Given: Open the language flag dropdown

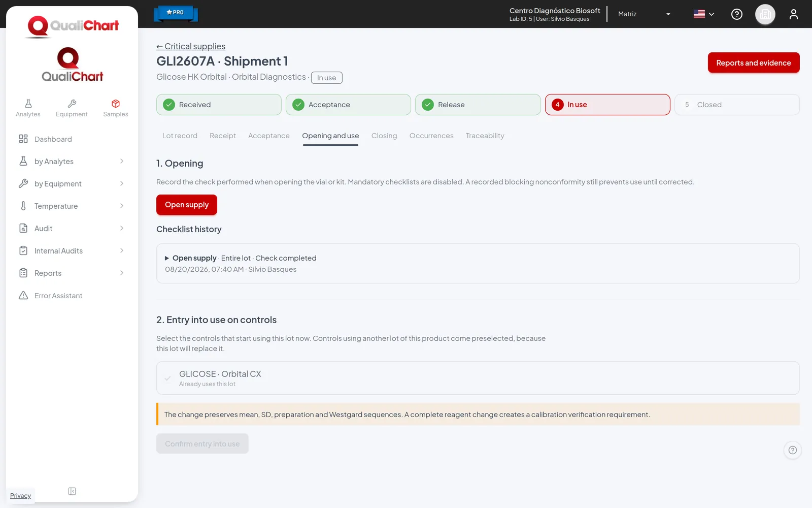Looking at the screenshot, I should (x=704, y=14).
